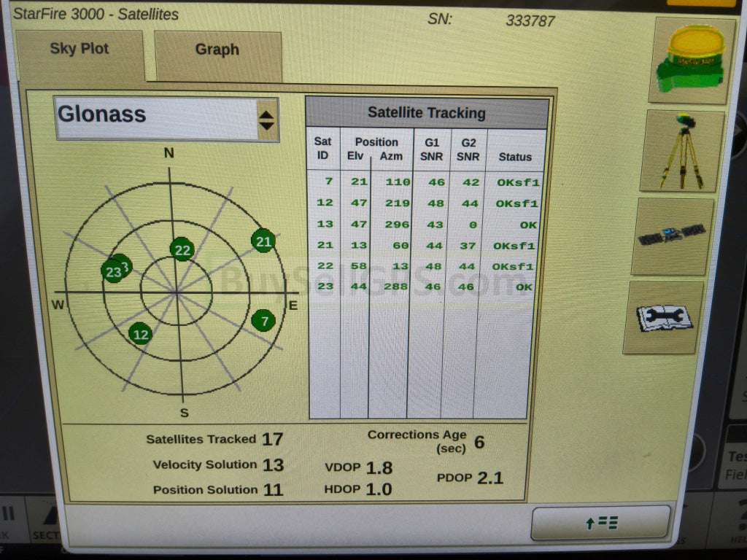747x560 pixels.
Task: Open the tripod base station icon
Action: click(x=683, y=151)
